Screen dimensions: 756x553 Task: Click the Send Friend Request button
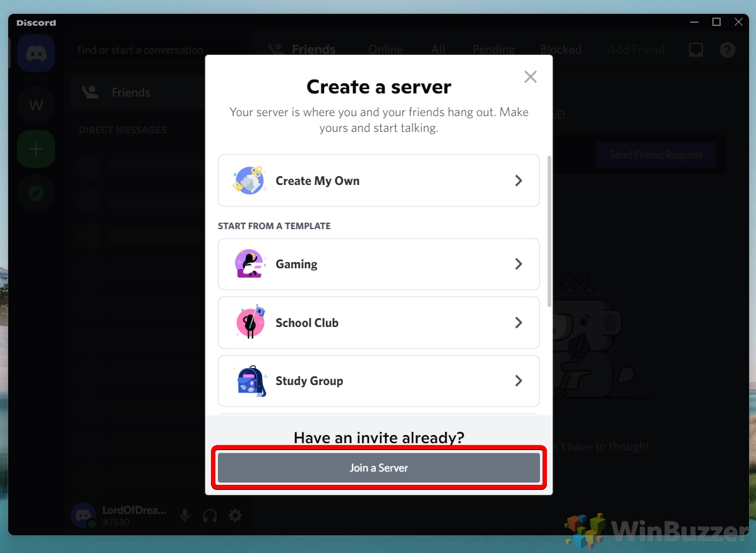coord(656,155)
